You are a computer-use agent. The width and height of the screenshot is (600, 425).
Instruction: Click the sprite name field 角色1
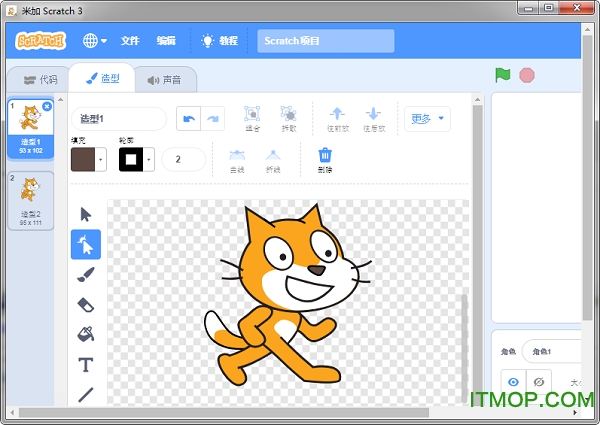point(552,351)
